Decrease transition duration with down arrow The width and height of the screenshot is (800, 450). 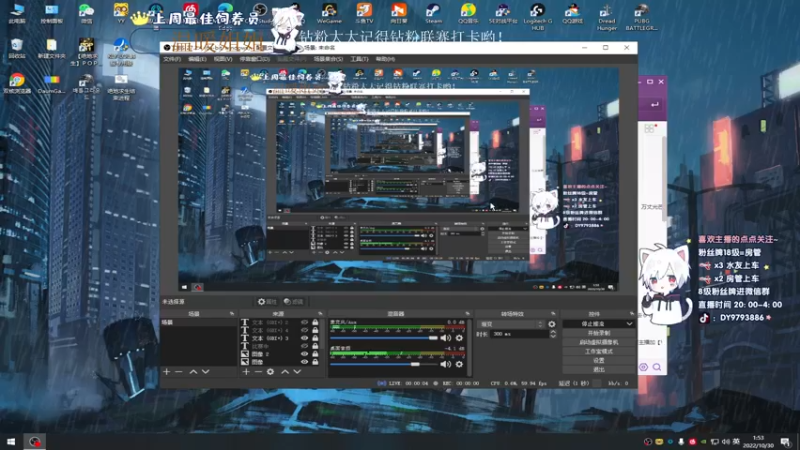pos(553,336)
